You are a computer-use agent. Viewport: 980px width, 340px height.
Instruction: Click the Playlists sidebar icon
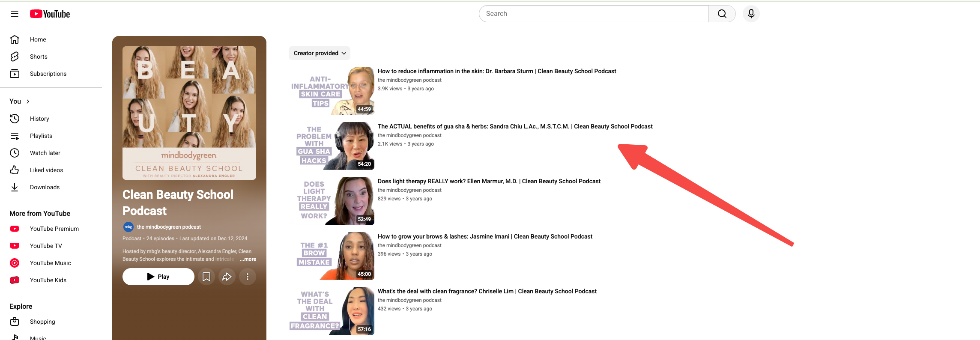coord(15,136)
